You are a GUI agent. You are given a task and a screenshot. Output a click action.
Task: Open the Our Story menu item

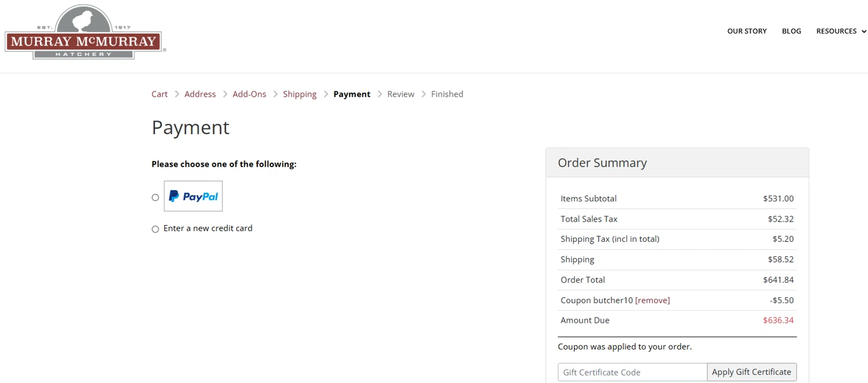(x=746, y=31)
